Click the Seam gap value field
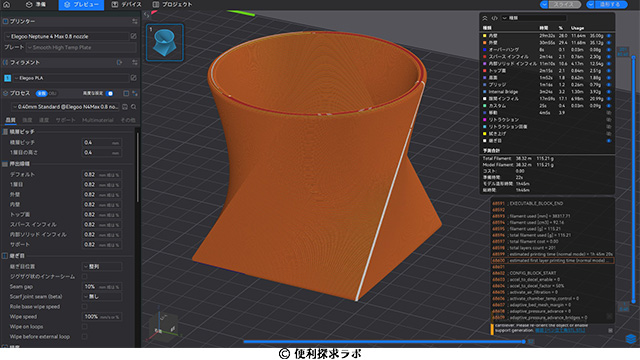Screen dimensions: 640x360 pyautogui.click(x=102, y=287)
